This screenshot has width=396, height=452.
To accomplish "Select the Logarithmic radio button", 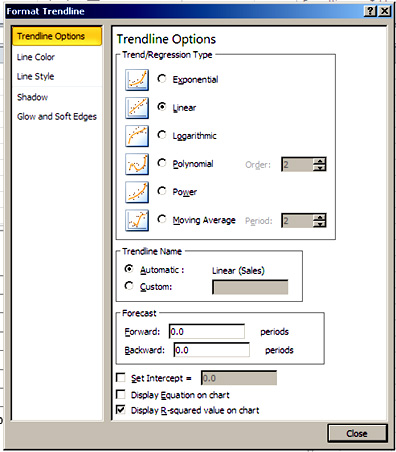I will click(162, 135).
